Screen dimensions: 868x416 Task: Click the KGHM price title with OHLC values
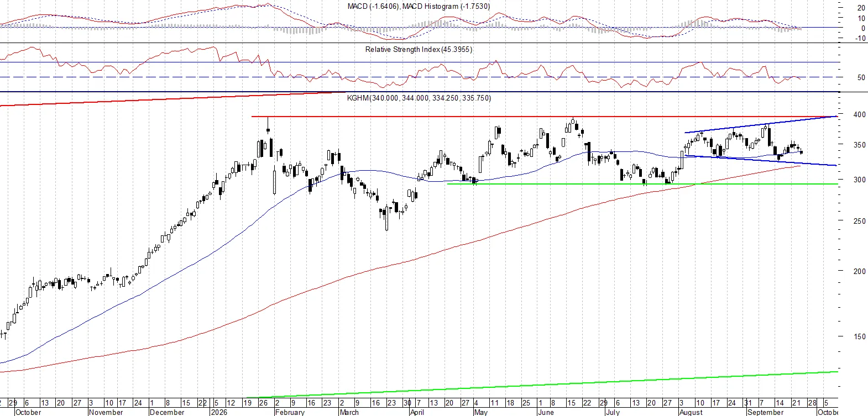419,98
